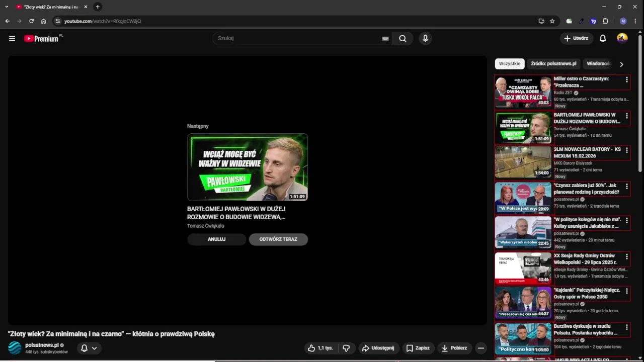The height and width of the screenshot is (362, 644).
Task: Click the browser address bar URL
Action: coord(103,21)
